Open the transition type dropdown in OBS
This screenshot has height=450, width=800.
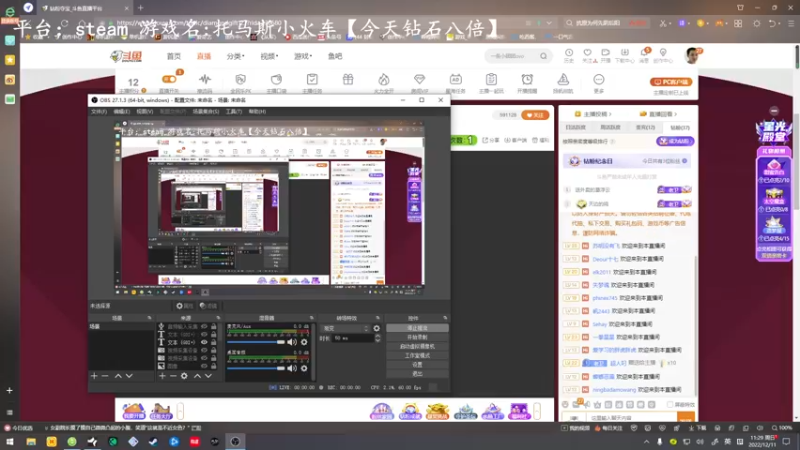click(x=345, y=329)
